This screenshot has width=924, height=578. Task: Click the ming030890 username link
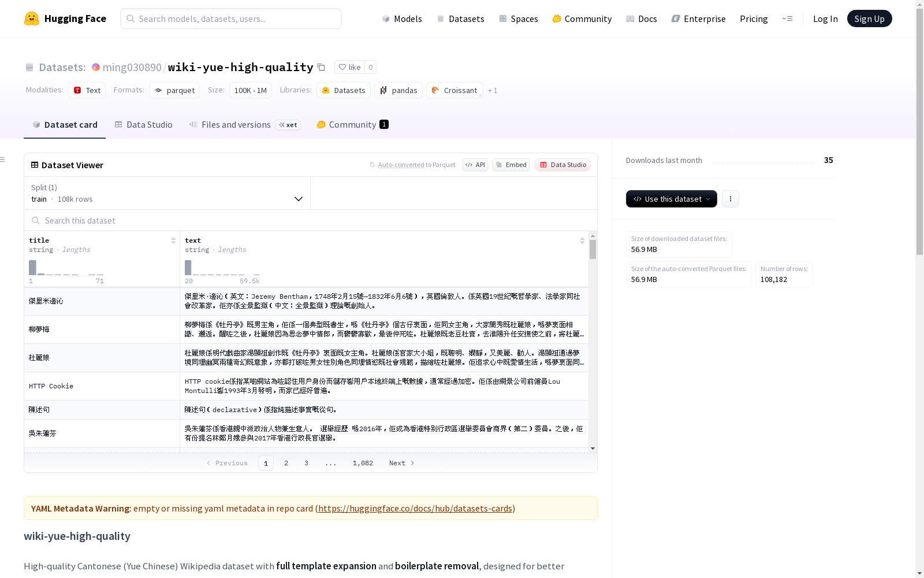click(x=132, y=67)
